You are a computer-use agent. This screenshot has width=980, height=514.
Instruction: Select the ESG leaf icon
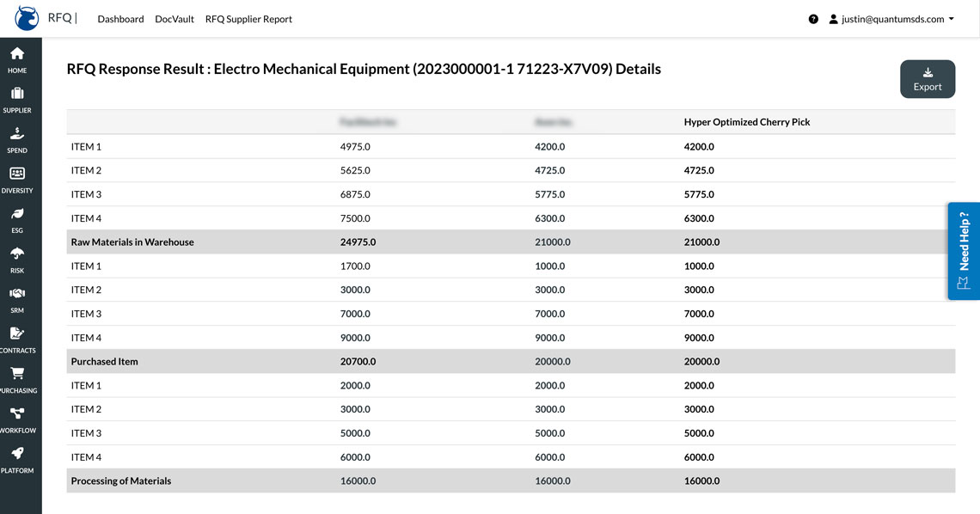pos(17,214)
